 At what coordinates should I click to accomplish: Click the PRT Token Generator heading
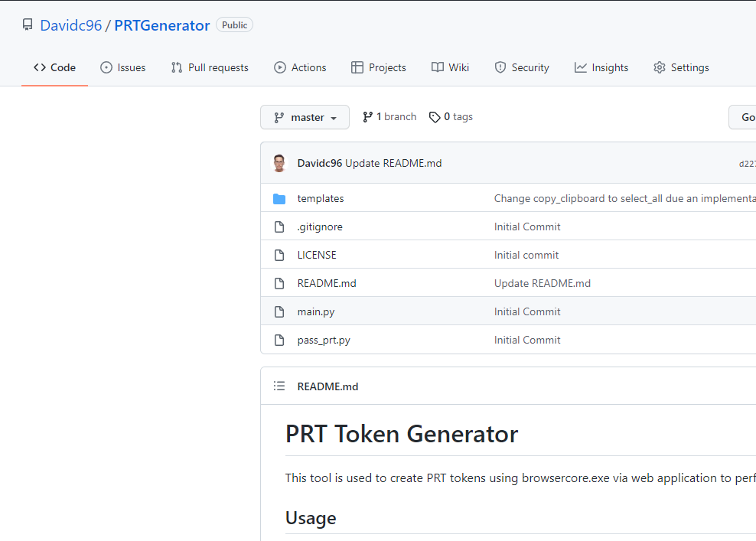402,434
